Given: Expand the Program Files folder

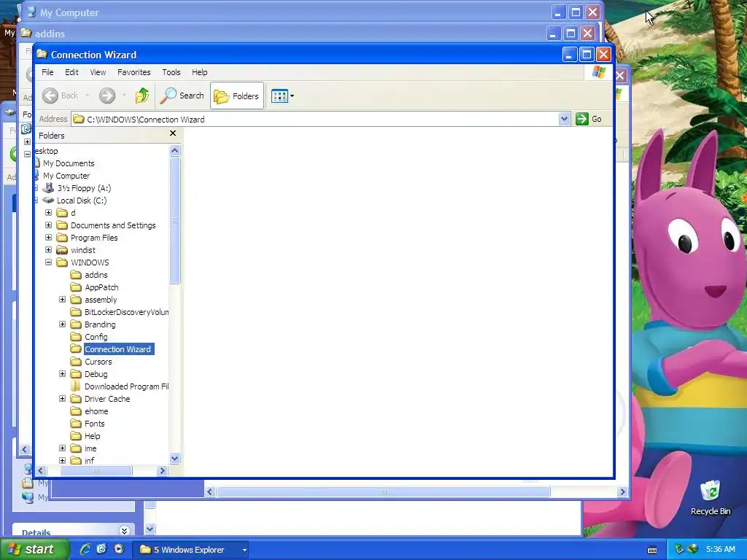Looking at the screenshot, I should pos(49,238).
